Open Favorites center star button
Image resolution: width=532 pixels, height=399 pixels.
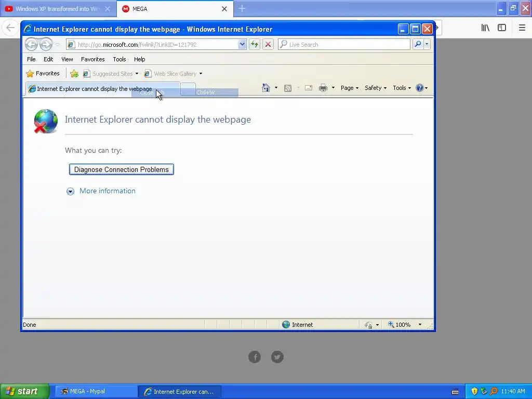pyautogui.click(x=43, y=73)
